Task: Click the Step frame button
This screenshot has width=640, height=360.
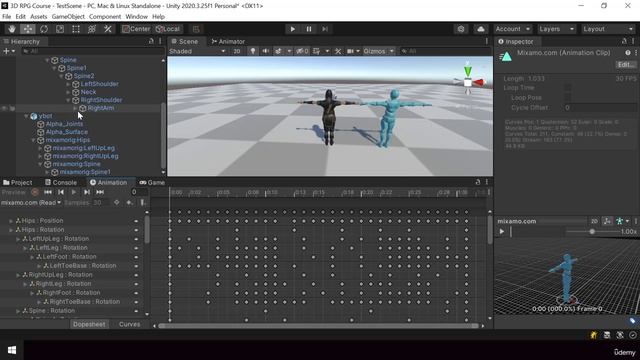Action: 325,29
